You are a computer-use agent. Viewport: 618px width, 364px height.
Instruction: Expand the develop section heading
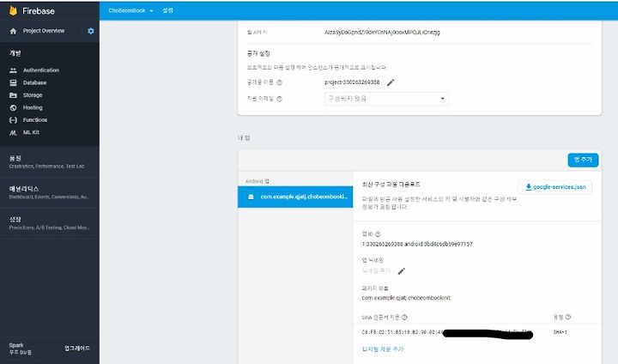point(15,53)
